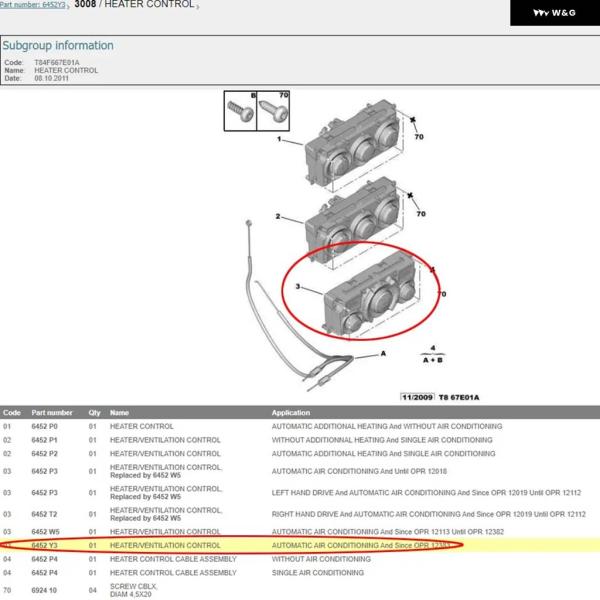Click the Part number column header
The image size is (600, 600).
tap(51, 413)
